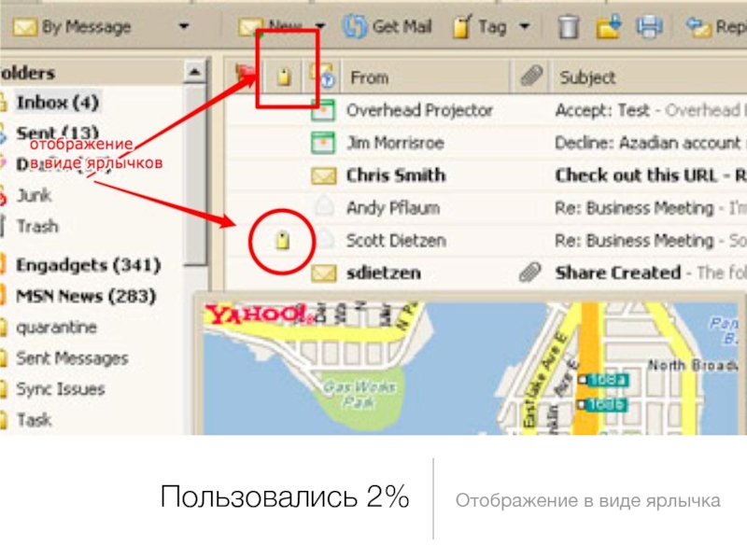Click the Tag button

tap(480, 27)
